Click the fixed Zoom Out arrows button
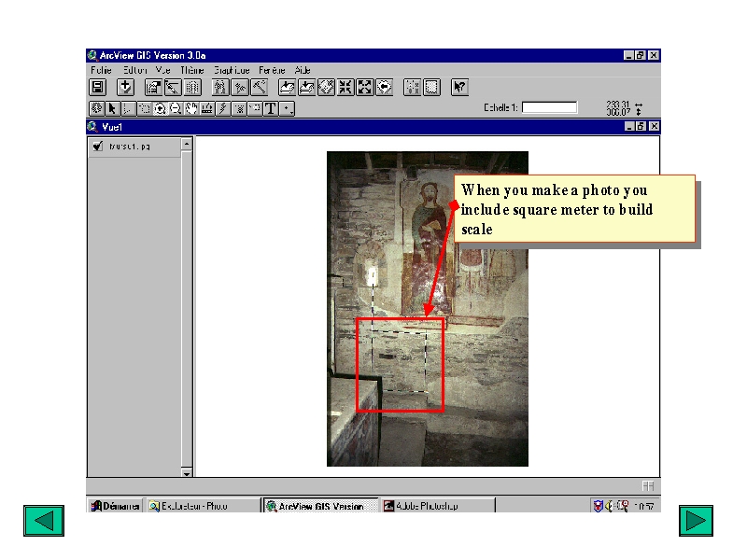747x560 pixels. [x=365, y=87]
